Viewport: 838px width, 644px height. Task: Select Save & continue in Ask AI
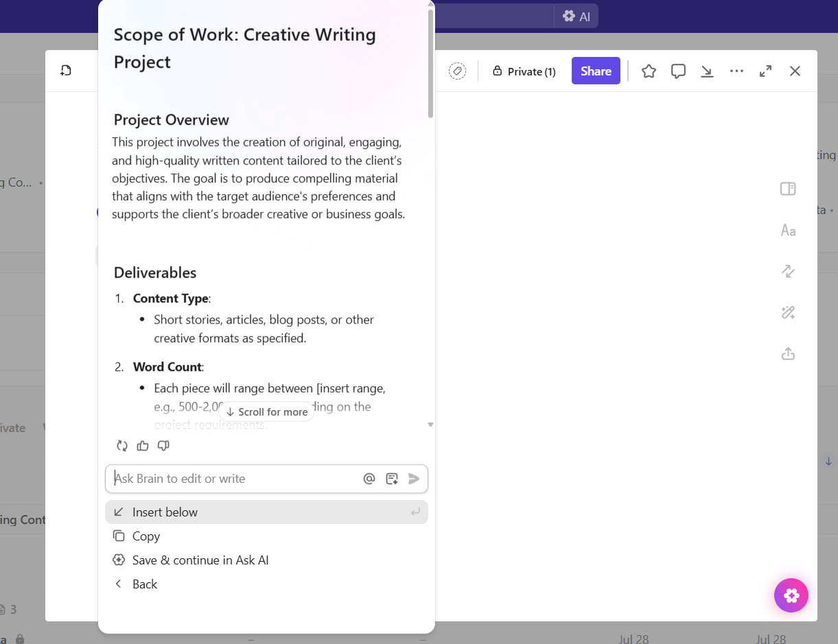click(x=266, y=560)
